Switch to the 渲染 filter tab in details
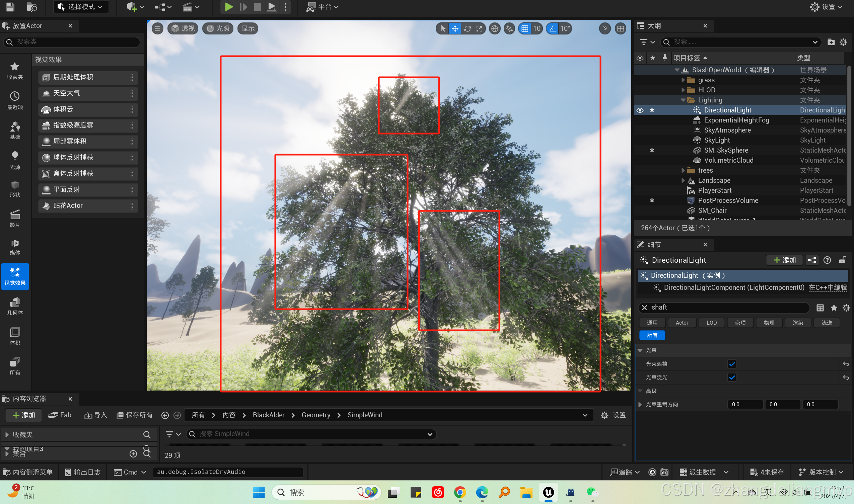 (798, 323)
